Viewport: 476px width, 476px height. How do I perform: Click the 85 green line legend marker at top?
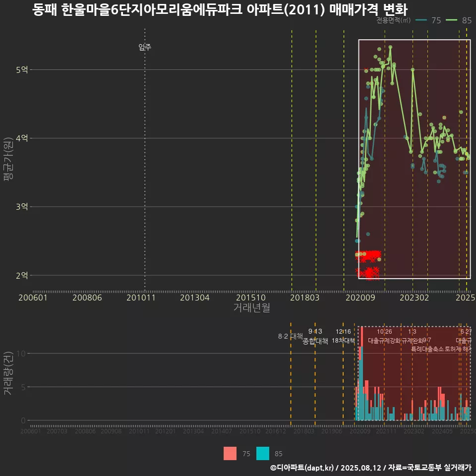[451, 20]
